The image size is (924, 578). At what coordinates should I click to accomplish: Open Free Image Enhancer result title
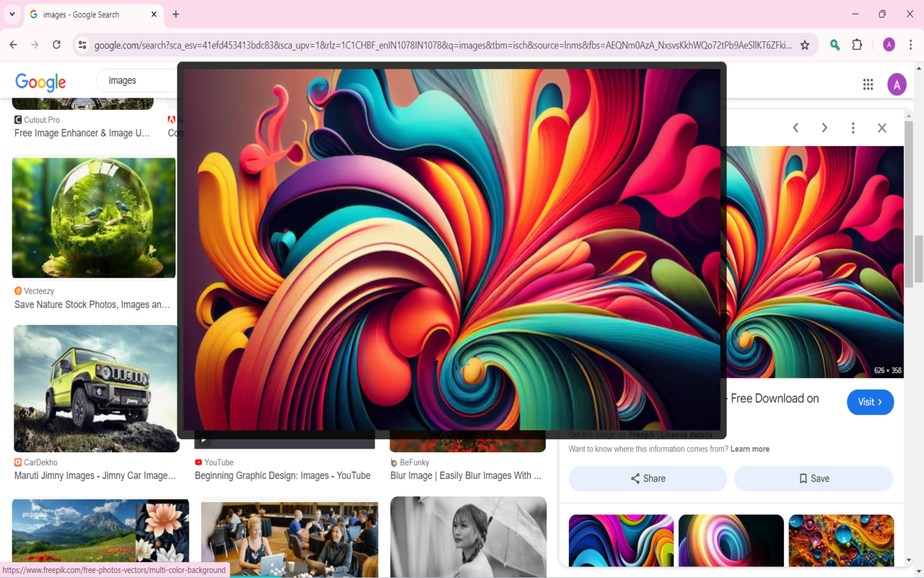[x=82, y=133]
